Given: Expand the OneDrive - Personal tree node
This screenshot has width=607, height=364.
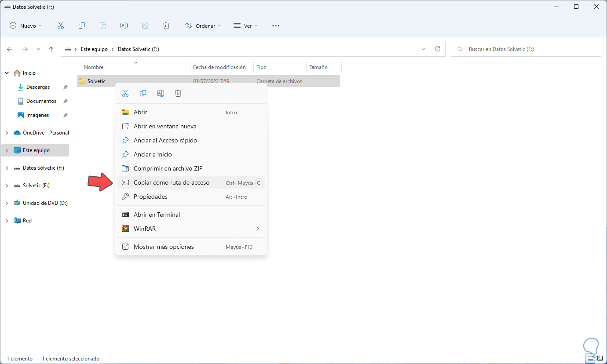Looking at the screenshot, I should (7, 133).
